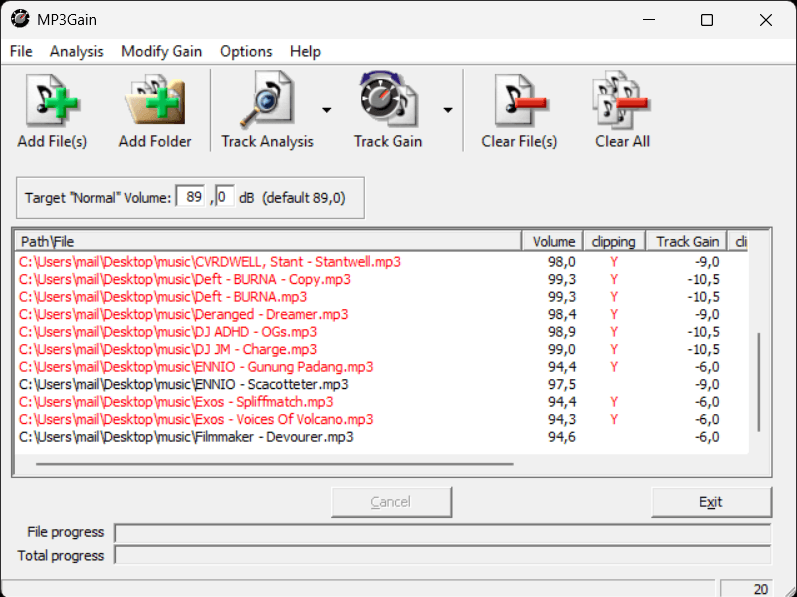Click the Total progress bar
The image size is (797, 597).
(443, 555)
